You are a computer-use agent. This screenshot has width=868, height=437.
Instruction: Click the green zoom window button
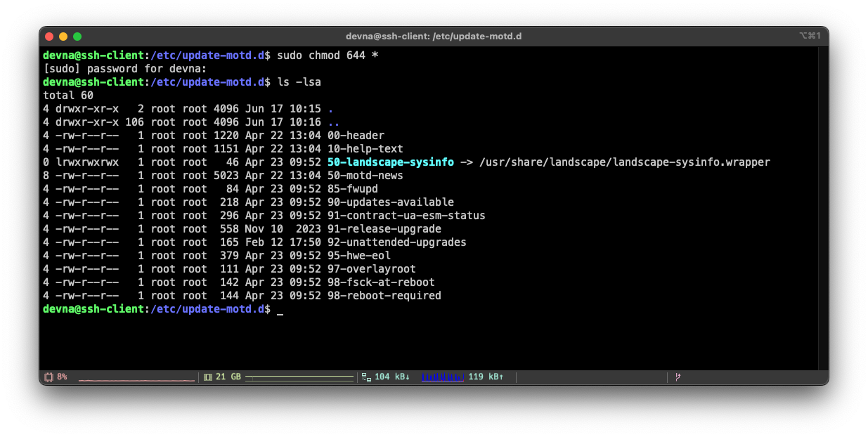(x=77, y=37)
